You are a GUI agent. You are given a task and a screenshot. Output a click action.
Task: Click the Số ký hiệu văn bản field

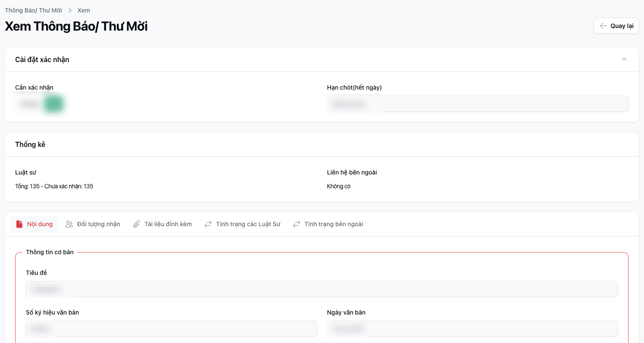pos(171,329)
